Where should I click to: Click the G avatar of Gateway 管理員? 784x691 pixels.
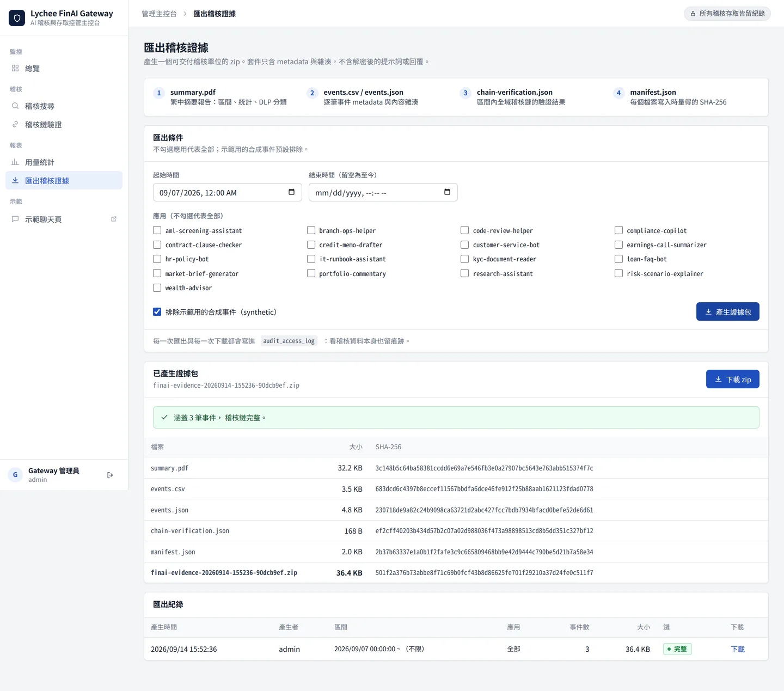coord(15,475)
